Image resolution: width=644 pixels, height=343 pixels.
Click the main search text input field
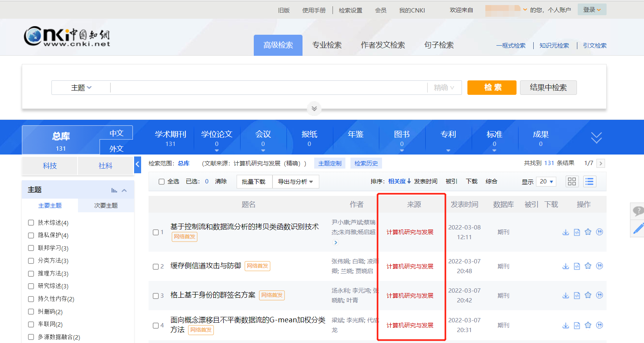tap(269, 88)
